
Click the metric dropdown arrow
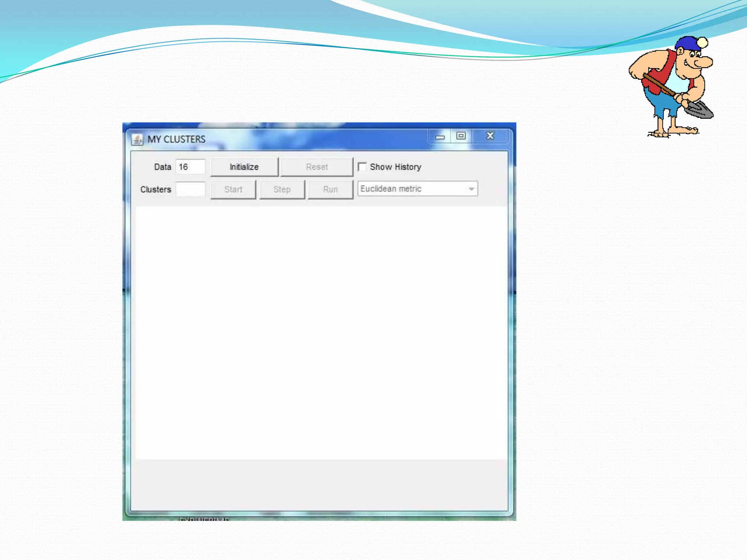point(471,189)
